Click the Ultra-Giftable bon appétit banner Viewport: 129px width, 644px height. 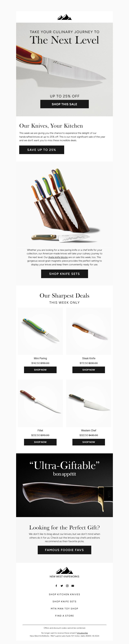(x=64, y=485)
